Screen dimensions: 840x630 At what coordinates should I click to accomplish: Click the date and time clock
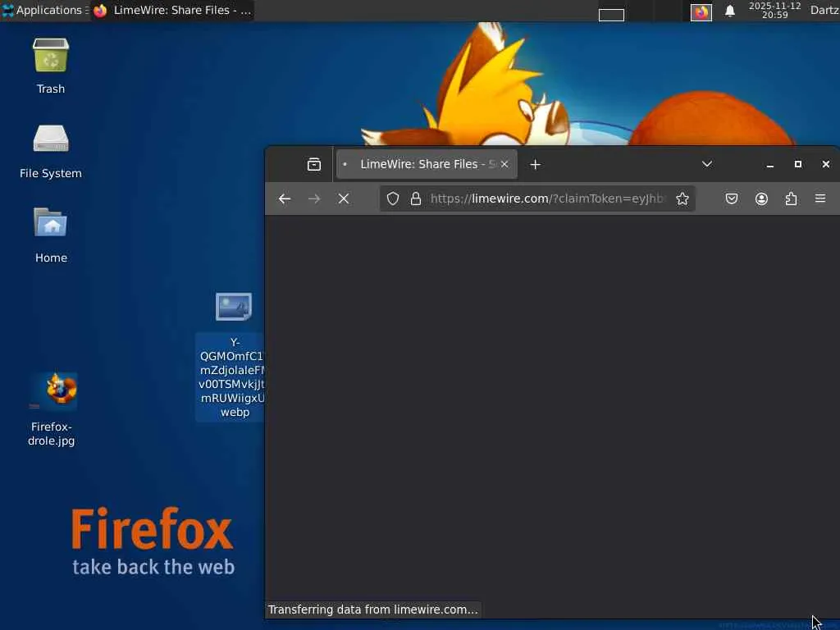point(774,10)
